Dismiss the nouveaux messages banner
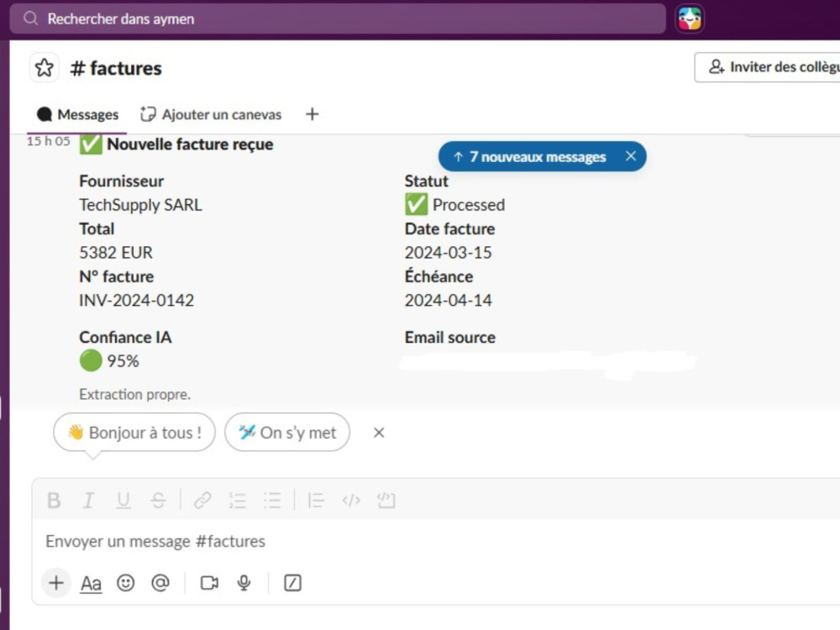The height and width of the screenshot is (630, 840). tap(631, 156)
